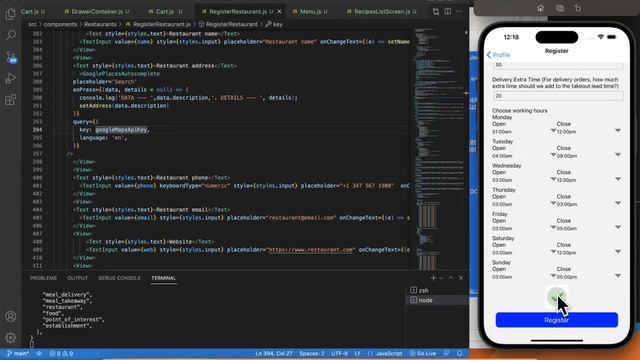
Task: Open the Extensions view
Action: (11, 100)
